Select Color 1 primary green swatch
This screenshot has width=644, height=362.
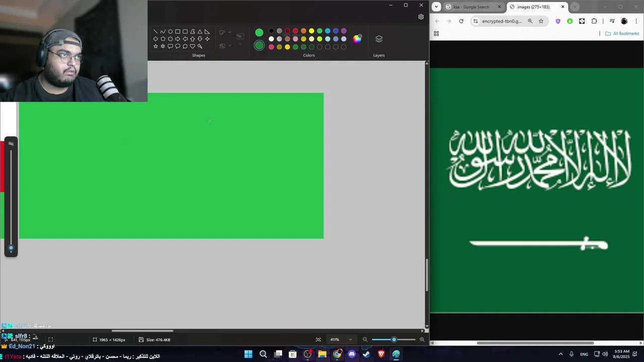(259, 32)
